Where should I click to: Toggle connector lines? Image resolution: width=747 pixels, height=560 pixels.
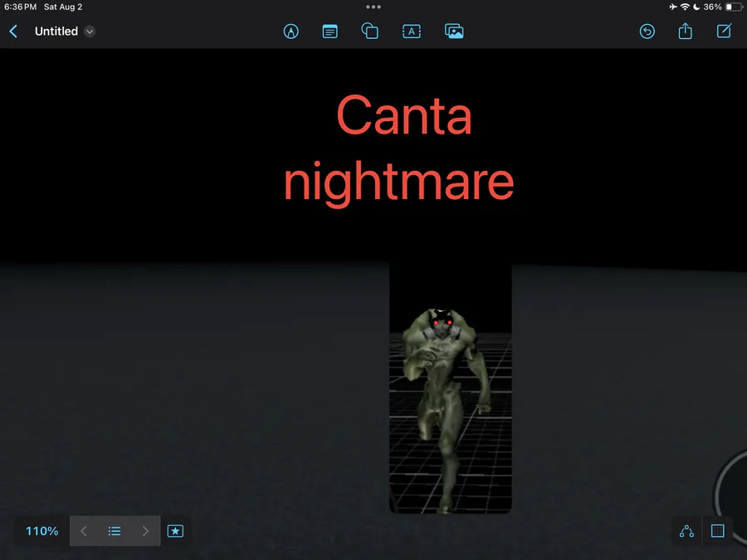[686, 531]
